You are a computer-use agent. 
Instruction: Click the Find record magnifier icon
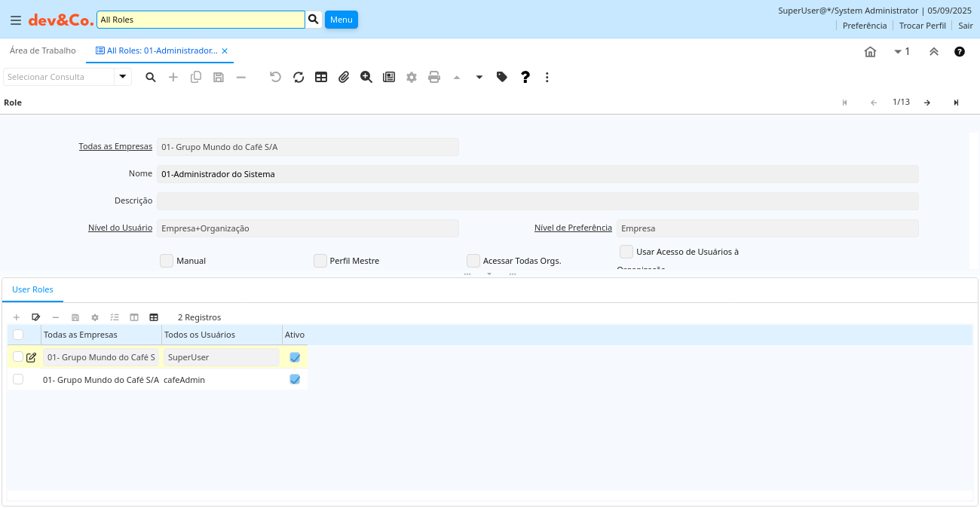click(x=151, y=77)
